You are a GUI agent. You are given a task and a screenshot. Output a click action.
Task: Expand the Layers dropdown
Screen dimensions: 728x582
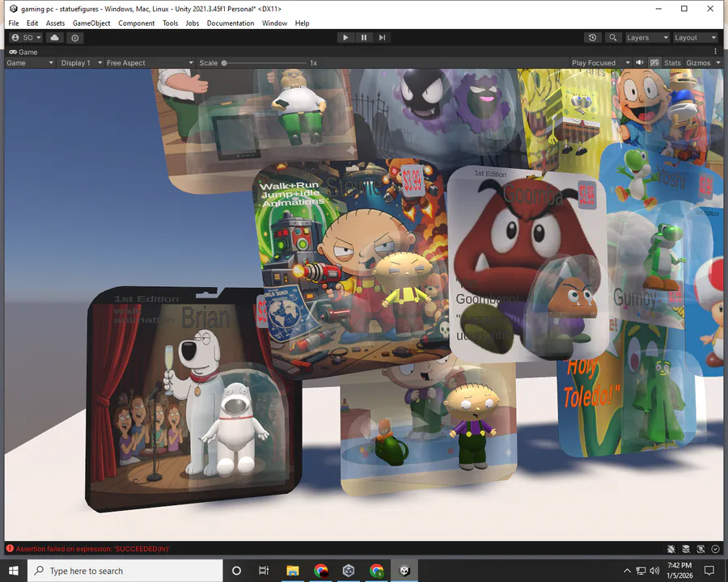pyautogui.click(x=647, y=38)
